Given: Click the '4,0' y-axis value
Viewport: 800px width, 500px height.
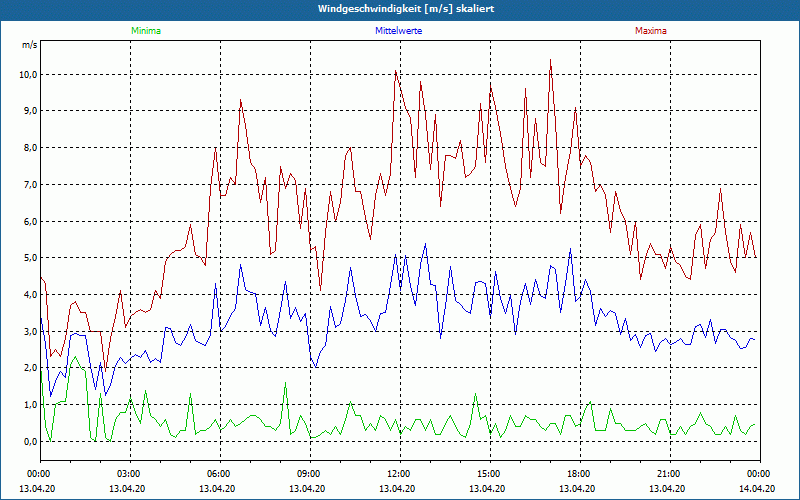Looking at the screenshot, I should [30, 295].
